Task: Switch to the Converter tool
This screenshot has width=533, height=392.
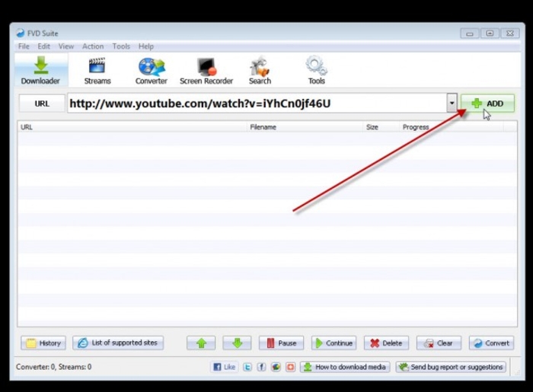Action: 152,71
